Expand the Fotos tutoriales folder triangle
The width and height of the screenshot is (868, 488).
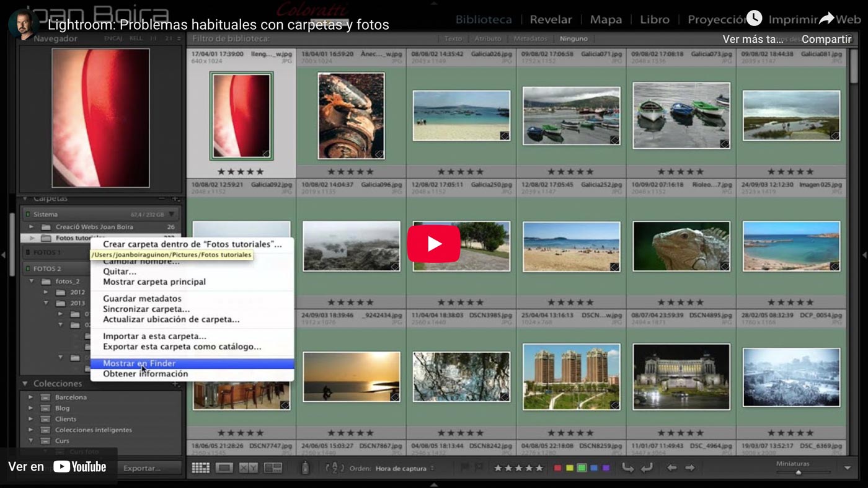(x=32, y=238)
